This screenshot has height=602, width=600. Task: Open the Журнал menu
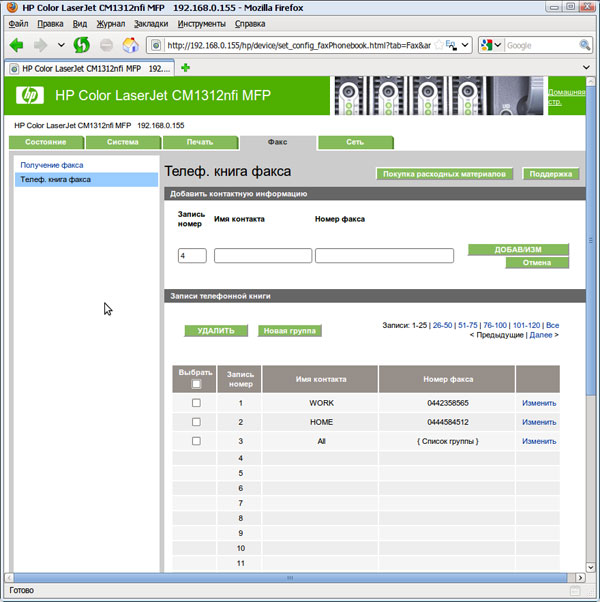tap(111, 24)
